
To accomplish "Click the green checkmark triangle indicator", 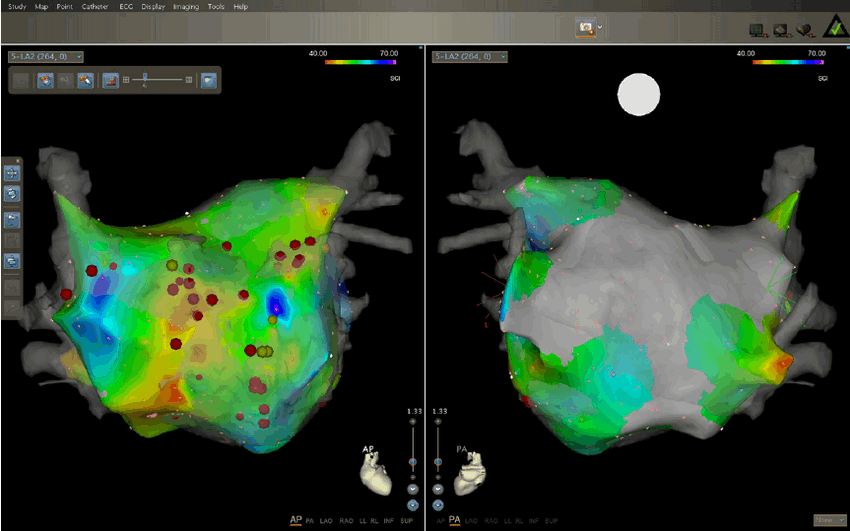I will [832, 28].
